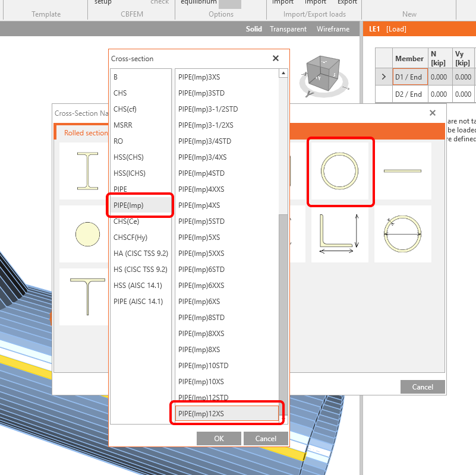The image size is (476, 475).
Task: Choose PIPE(Imp)12XS from the list
Action: pos(226,413)
